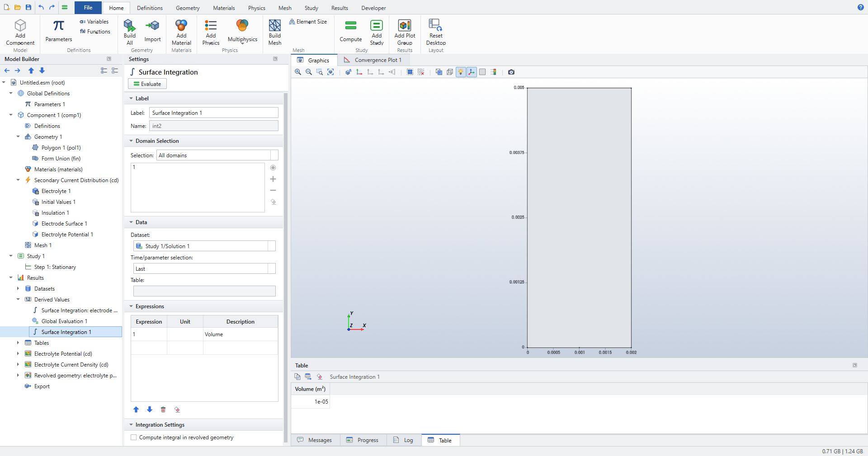This screenshot has width=868, height=456.
Task: Take a snapshot with the camera icon
Action: point(511,72)
